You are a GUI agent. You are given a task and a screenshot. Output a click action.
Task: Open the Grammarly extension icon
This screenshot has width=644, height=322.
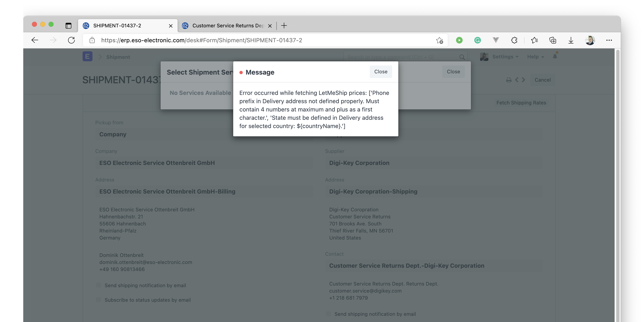477,40
